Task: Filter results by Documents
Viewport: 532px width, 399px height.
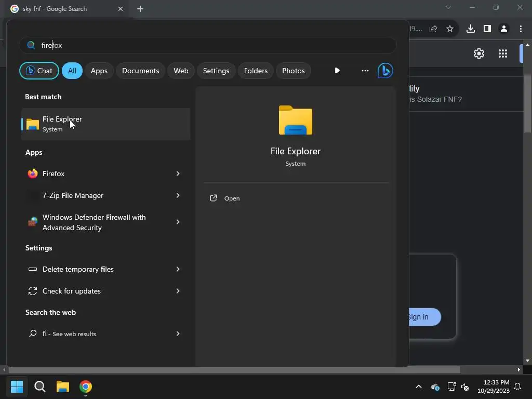Action: click(x=140, y=71)
